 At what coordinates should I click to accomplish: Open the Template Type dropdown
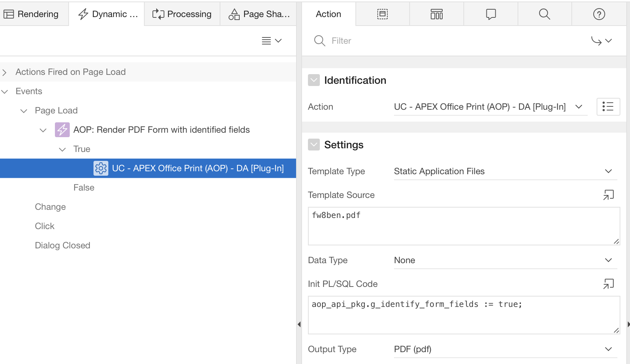pyautogui.click(x=505, y=171)
